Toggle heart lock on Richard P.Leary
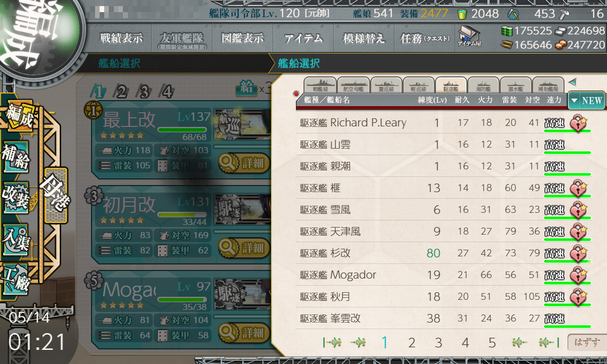607x364 pixels. click(x=578, y=123)
